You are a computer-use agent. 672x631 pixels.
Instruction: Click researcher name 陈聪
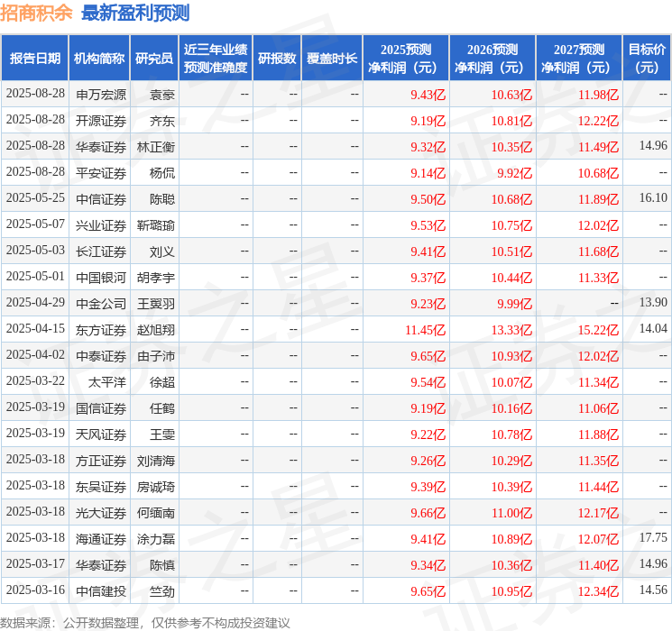(162, 199)
